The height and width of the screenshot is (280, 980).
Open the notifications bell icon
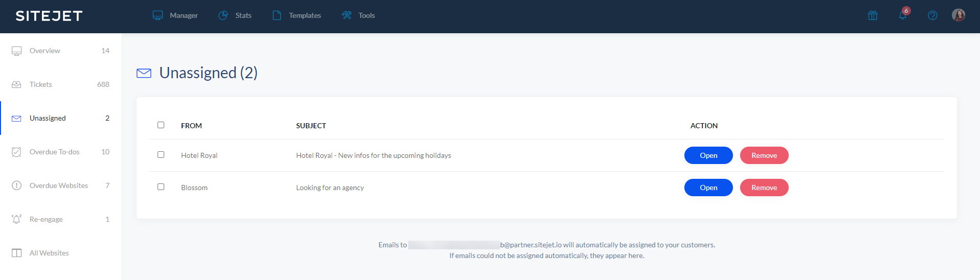click(x=903, y=15)
